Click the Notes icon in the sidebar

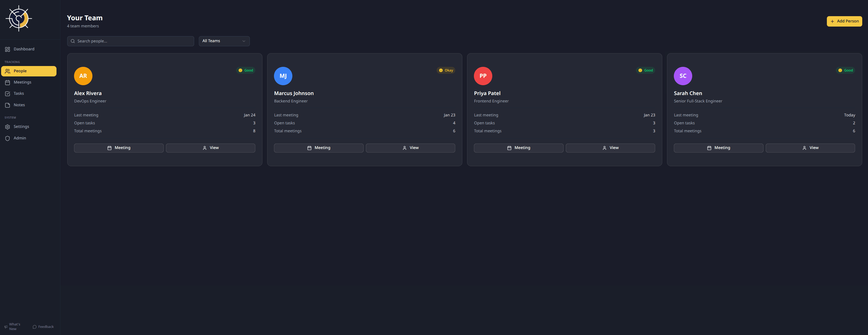[x=8, y=105]
